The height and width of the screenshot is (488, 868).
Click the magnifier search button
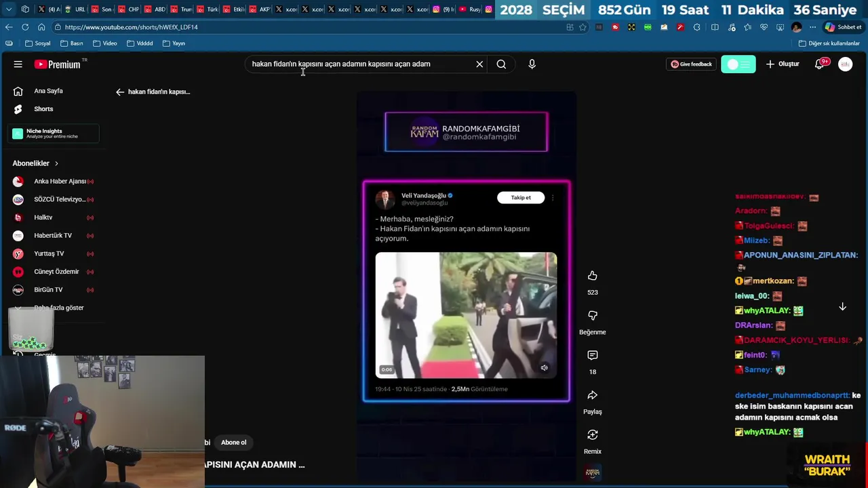coord(501,64)
